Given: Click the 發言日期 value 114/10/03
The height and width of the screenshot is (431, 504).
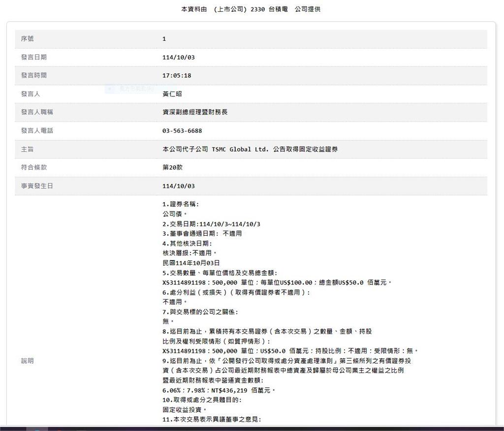Looking at the screenshot, I should point(178,58).
